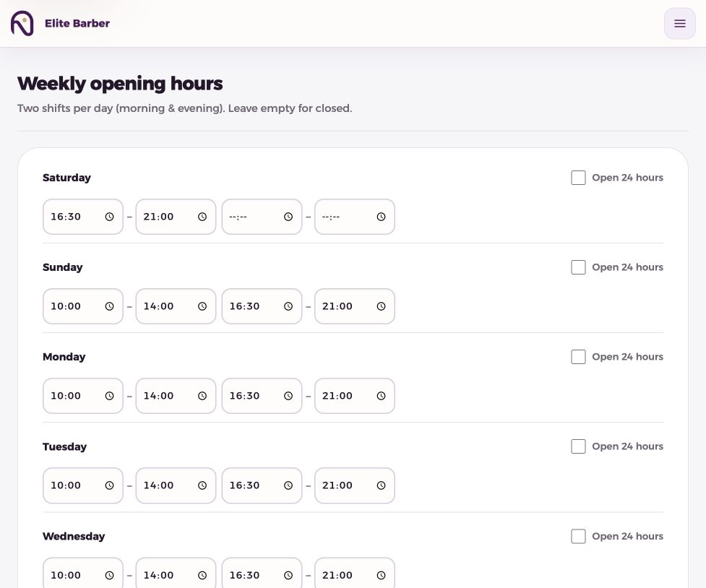706x588 pixels.
Task: Open clock picker for Wednesday 10:00 field
Action: click(x=109, y=575)
